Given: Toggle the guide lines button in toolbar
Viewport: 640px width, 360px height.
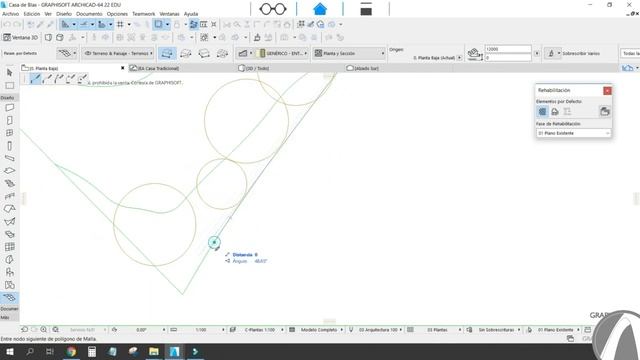Looking at the screenshot, I should click(65, 24).
